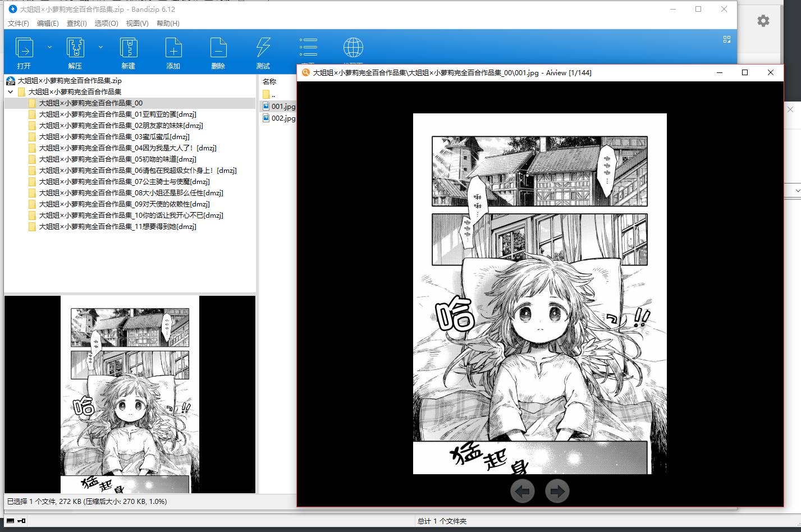
Task: Click the Test (测试) lightning icon
Action: [x=263, y=48]
